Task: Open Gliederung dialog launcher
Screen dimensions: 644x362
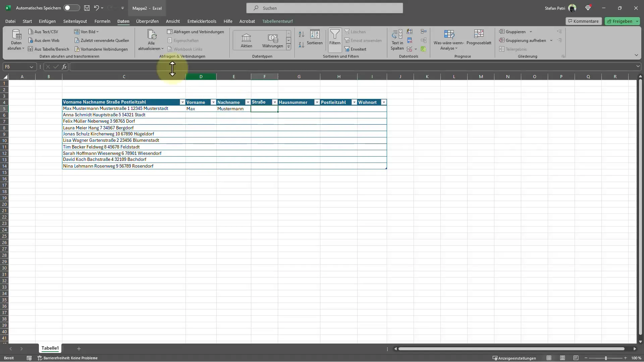Action: (563, 56)
